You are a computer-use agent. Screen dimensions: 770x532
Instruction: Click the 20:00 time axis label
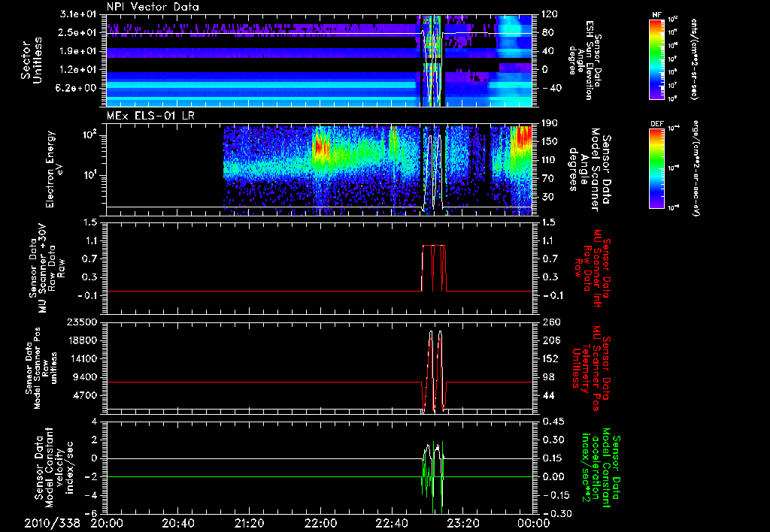[x=107, y=523]
